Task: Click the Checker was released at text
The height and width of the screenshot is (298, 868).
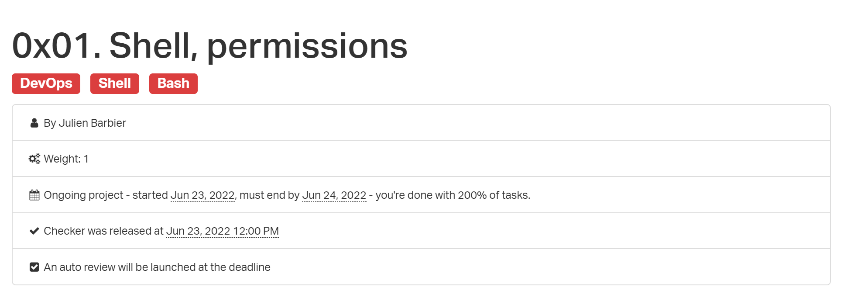Action: coord(103,231)
